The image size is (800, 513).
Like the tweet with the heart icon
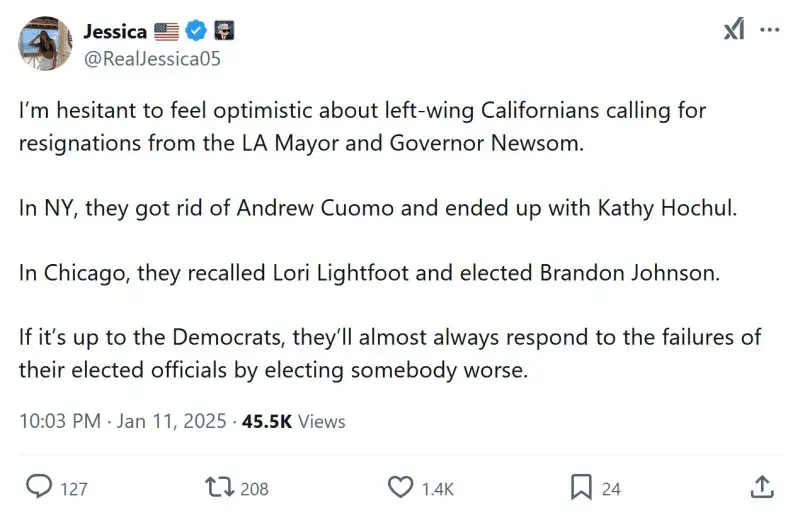click(x=400, y=487)
